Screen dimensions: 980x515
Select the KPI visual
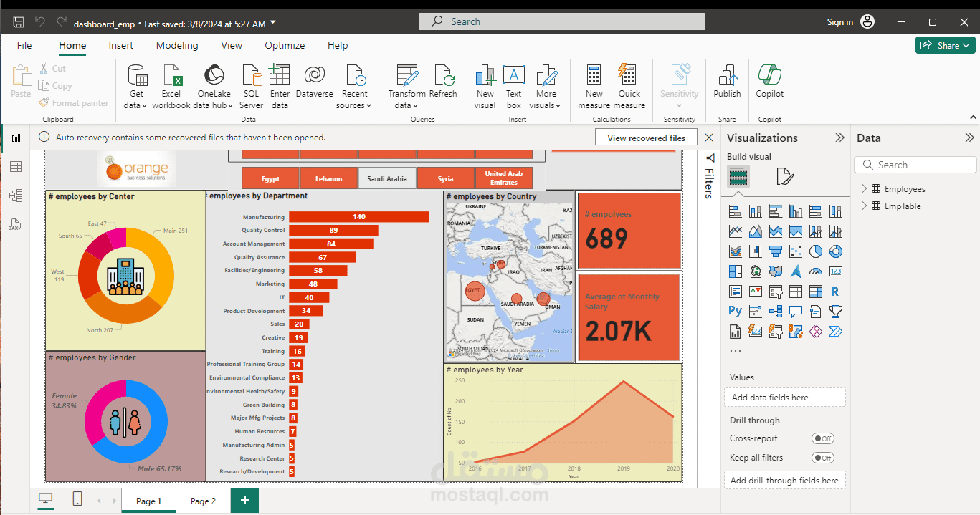755,292
